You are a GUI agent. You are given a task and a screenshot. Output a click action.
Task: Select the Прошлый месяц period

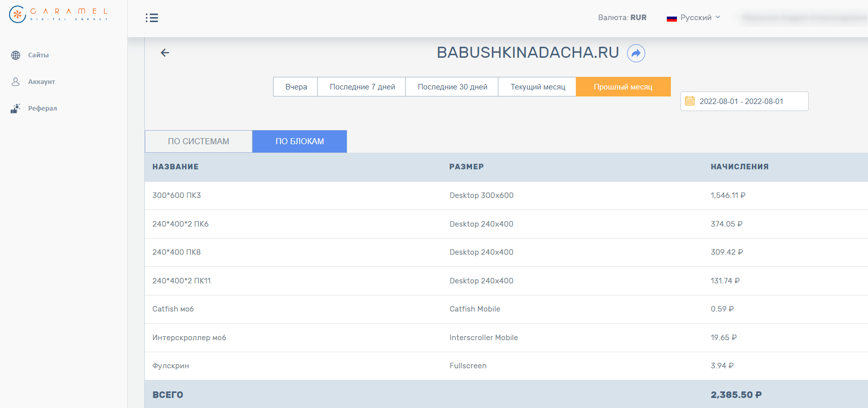point(623,86)
